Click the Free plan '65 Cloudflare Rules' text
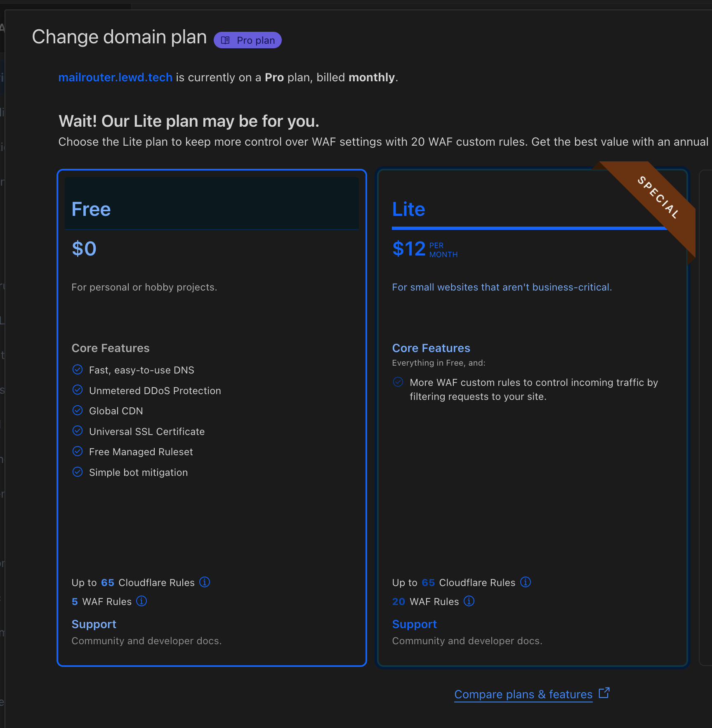Screen dimensions: 712x728 pyautogui.click(x=148, y=583)
